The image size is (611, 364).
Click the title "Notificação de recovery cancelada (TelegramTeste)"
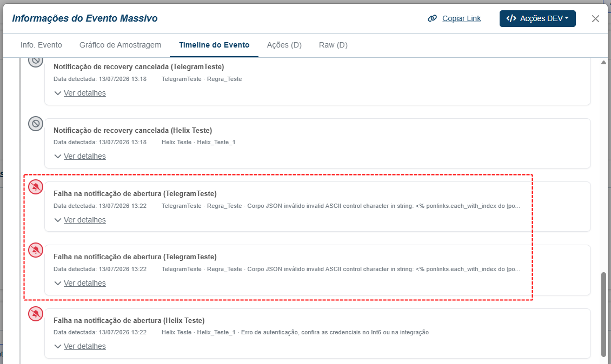click(x=139, y=66)
